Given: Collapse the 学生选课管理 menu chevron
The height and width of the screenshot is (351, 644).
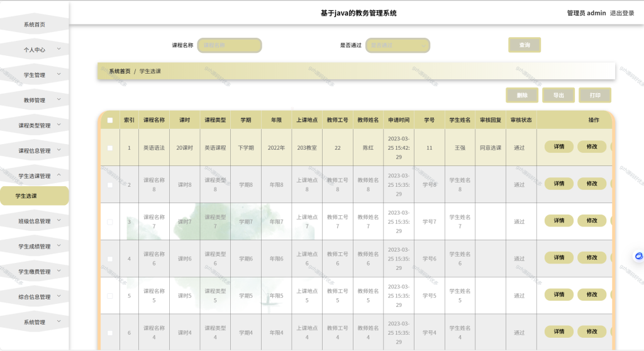Looking at the screenshot, I should [58, 175].
